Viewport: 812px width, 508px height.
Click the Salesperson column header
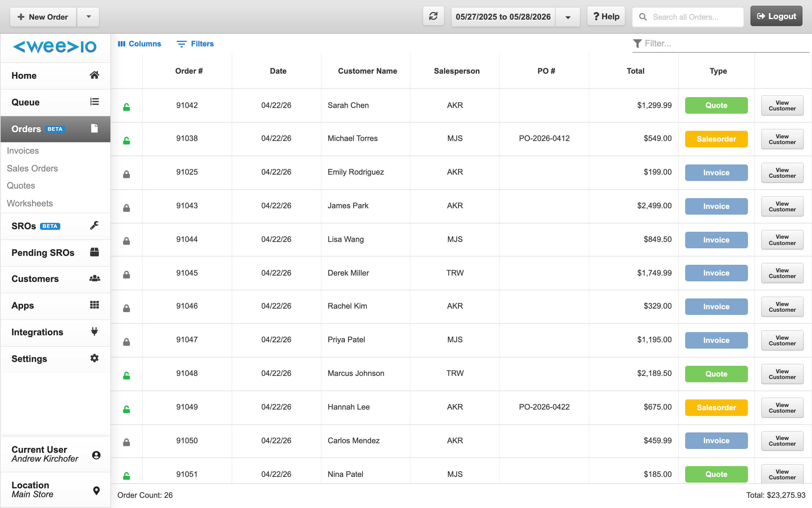456,71
